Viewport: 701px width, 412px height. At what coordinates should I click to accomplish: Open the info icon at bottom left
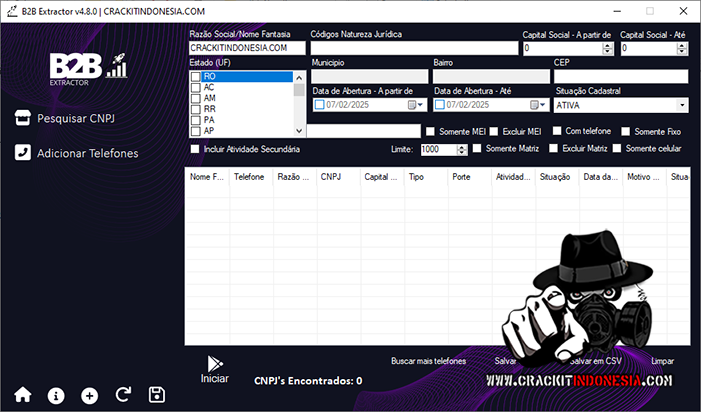(56, 395)
